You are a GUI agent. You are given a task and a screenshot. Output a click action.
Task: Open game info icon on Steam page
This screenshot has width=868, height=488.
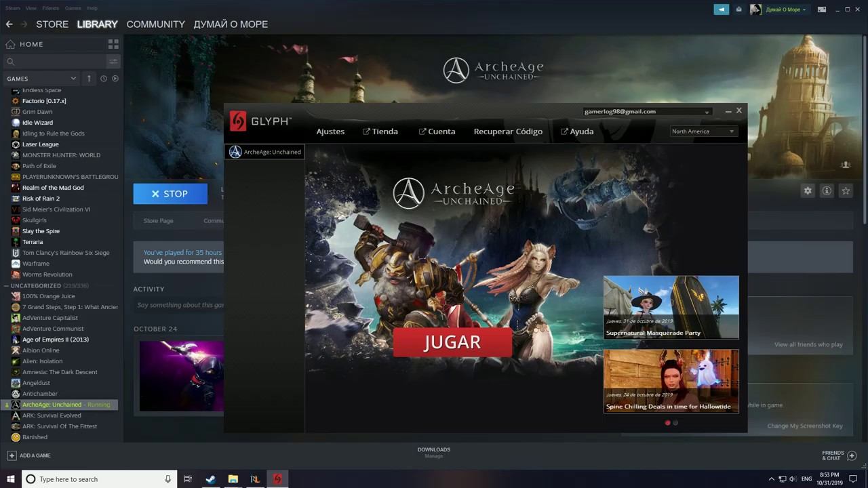827,191
